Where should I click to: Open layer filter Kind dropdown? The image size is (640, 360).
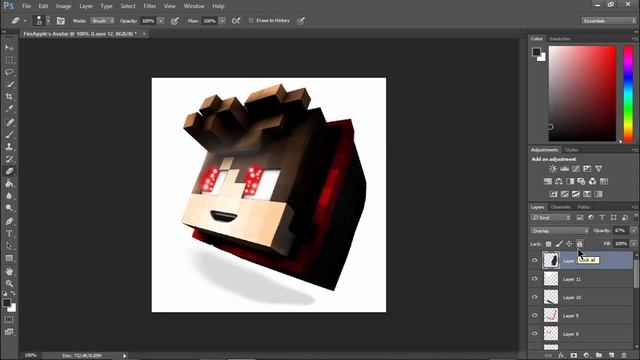pyautogui.click(x=551, y=218)
